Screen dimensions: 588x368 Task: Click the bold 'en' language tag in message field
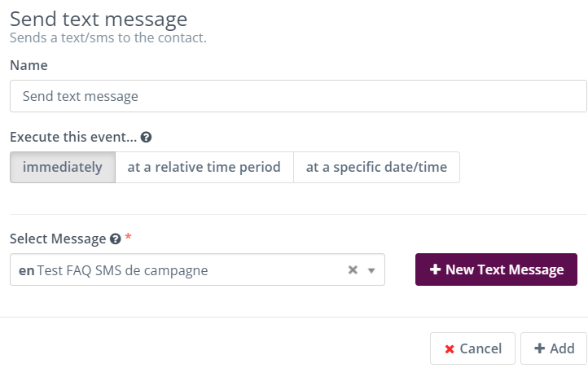[x=27, y=270]
